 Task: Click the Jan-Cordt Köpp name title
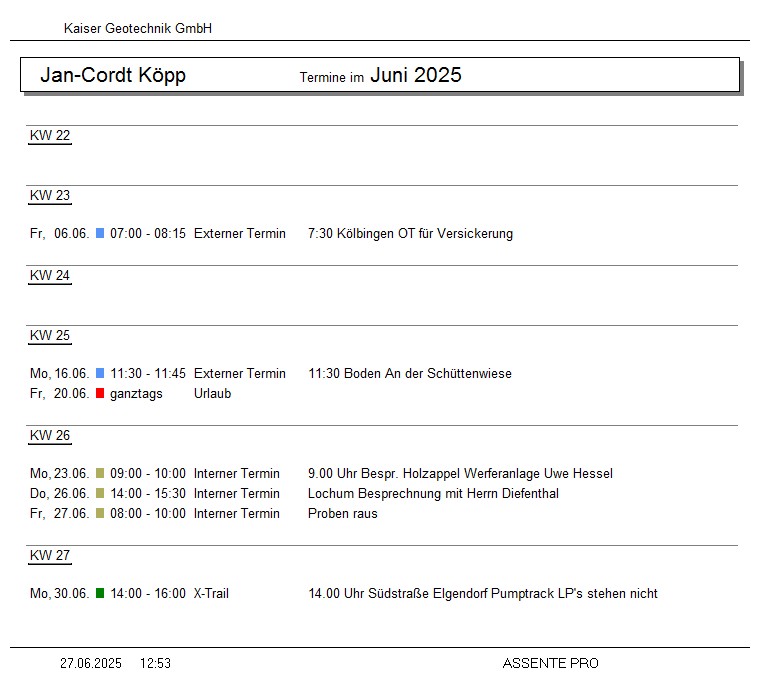click(x=113, y=76)
